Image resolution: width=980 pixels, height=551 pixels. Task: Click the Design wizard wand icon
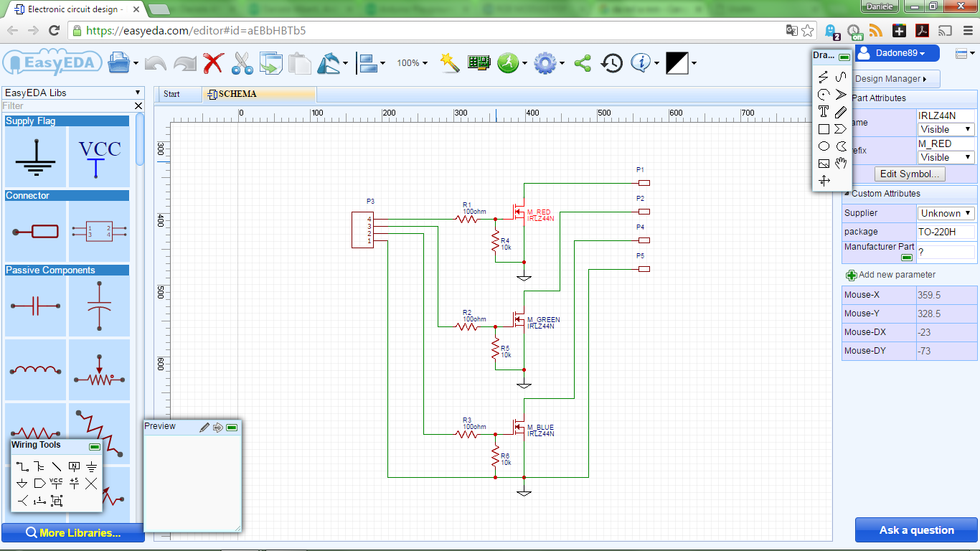click(450, 62)
